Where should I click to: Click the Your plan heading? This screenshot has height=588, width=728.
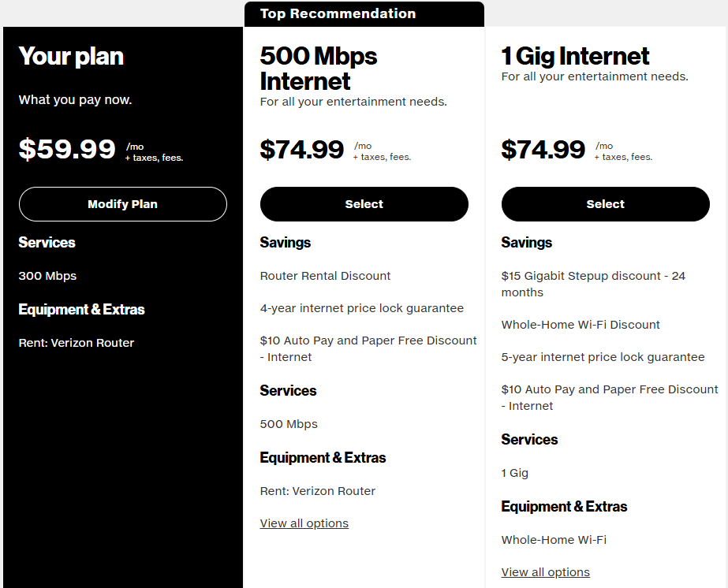tap(71, 56)
